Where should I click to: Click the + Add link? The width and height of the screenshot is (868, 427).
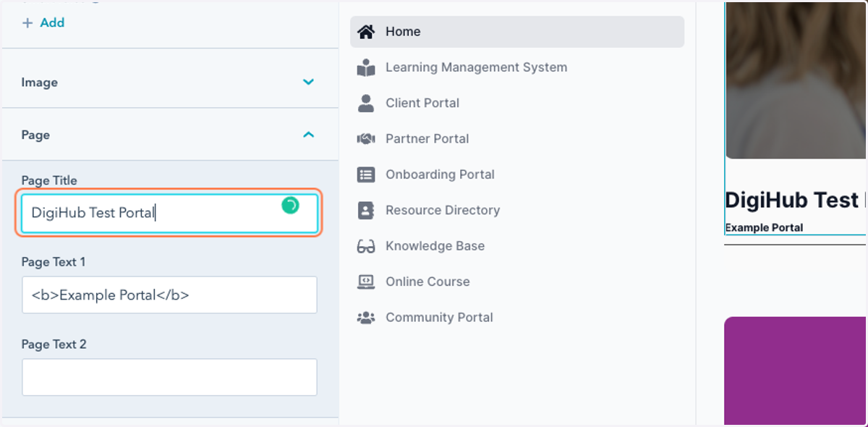(43, 22)
